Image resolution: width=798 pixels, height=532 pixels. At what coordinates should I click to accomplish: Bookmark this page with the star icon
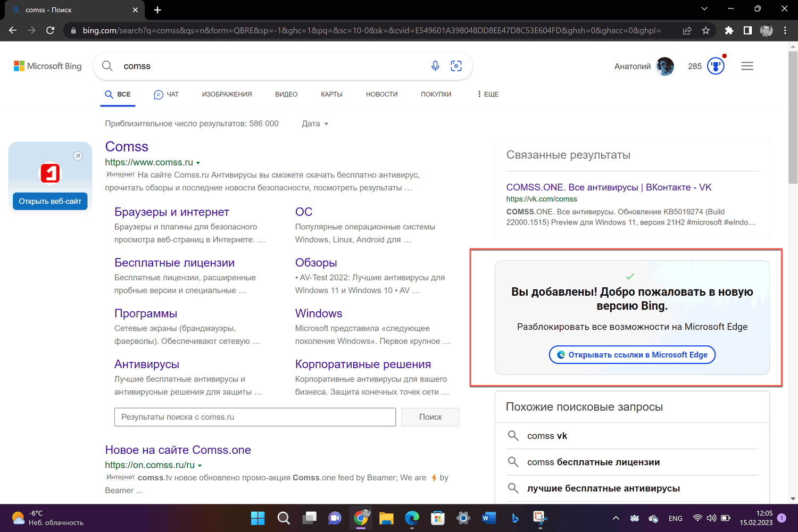click(x=706, y=30)
